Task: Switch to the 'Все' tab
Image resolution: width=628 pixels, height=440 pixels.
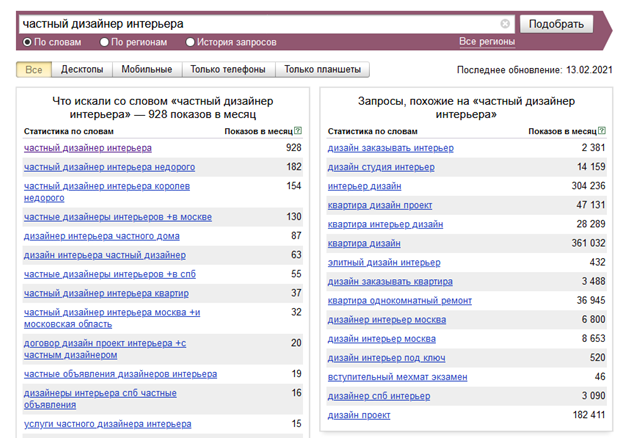Action: (34, 70)
